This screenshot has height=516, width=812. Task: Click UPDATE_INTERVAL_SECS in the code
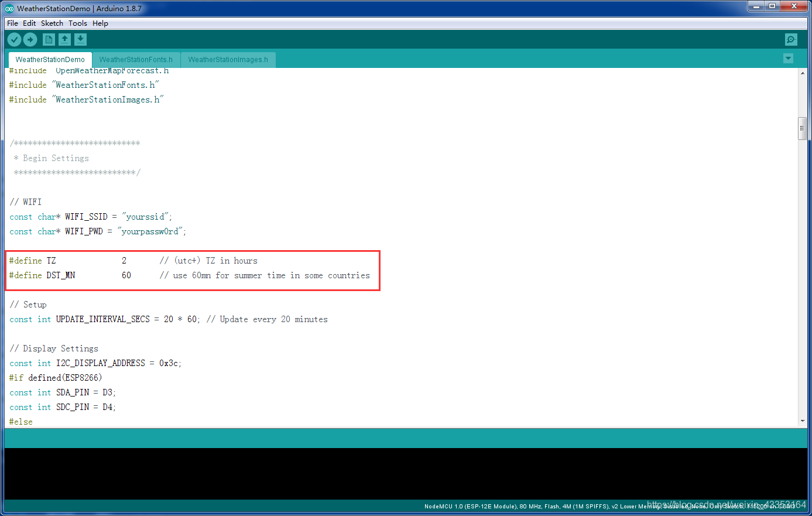click(103, 319)
